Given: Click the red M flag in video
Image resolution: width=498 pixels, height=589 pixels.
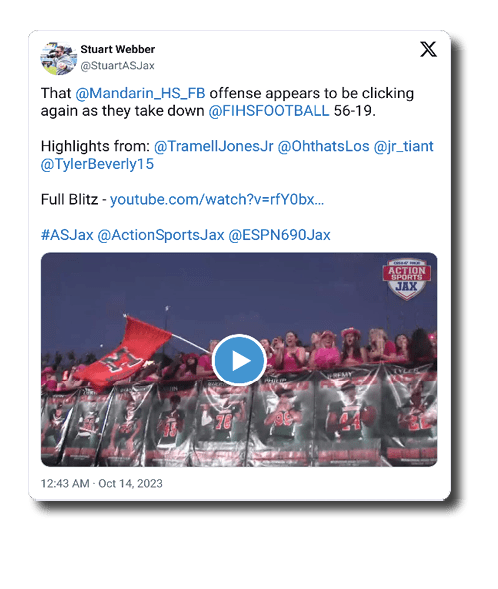Looking at the screenshot, I should coord(121,353).
